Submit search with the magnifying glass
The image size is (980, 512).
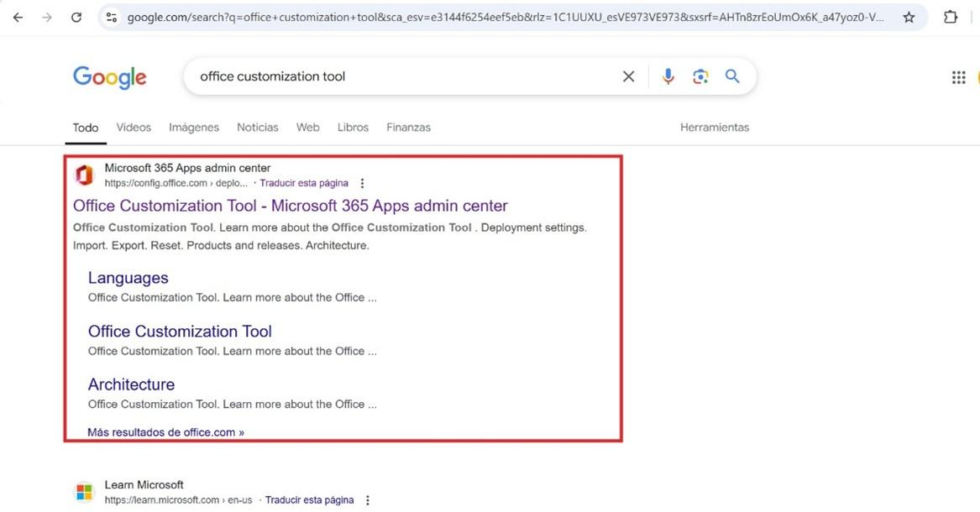(732, 76)
